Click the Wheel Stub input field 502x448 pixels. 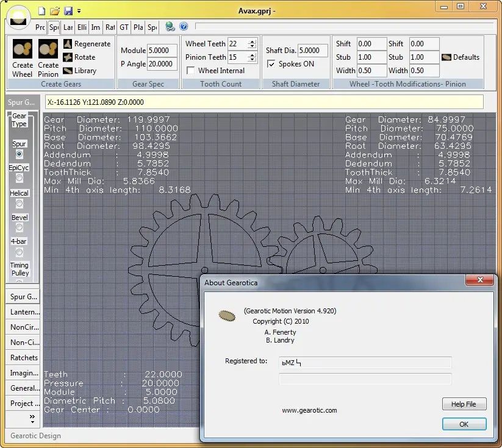pos(371,57)
